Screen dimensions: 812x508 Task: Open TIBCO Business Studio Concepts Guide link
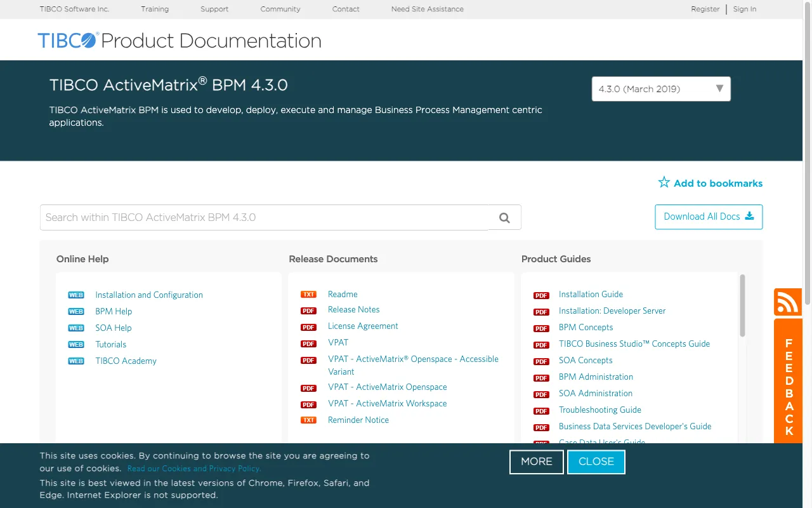(634, 344)
